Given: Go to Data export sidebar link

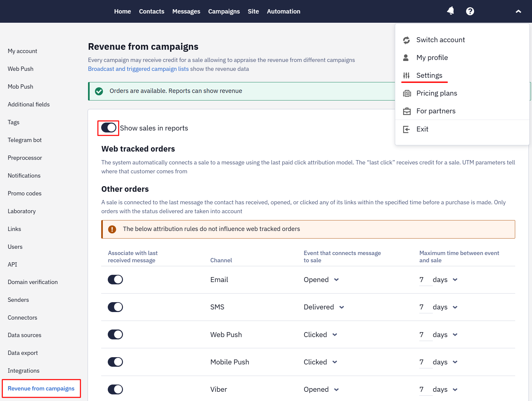Looking at the screenshot, I should coord(23,353).
